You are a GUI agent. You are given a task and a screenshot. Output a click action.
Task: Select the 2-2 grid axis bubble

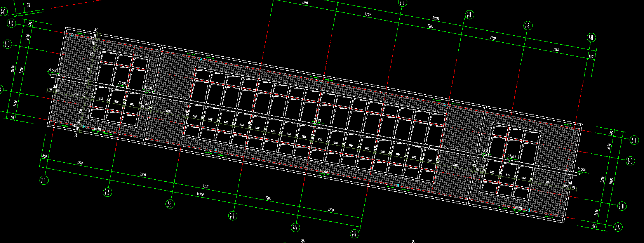tap(107, 192)
